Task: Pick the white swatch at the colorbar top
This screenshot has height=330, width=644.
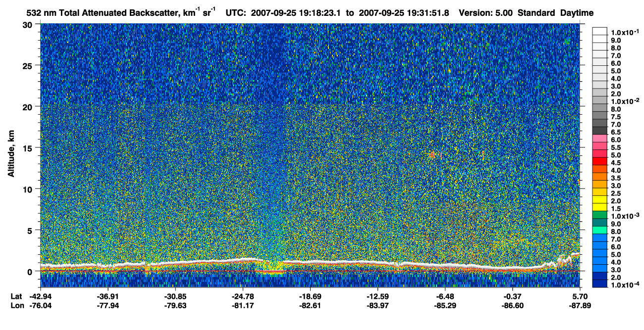Action: pyautogui.click(x=599, y=31)
